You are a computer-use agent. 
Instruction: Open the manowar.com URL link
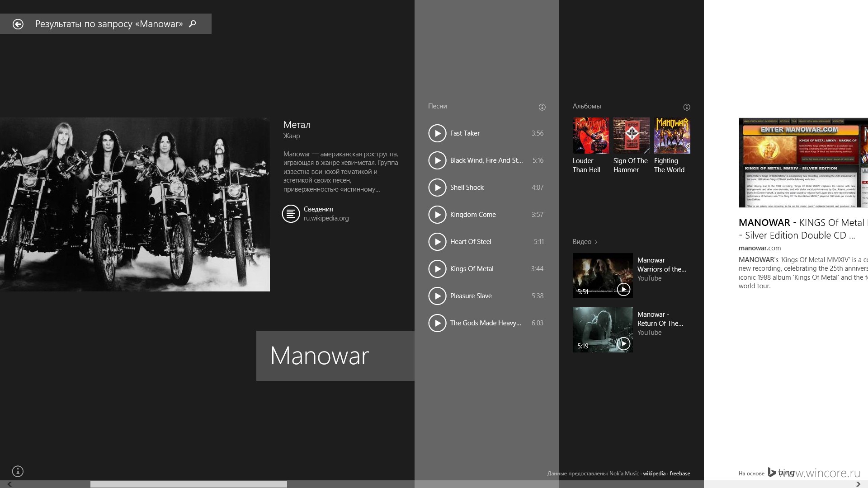point(759,248)
